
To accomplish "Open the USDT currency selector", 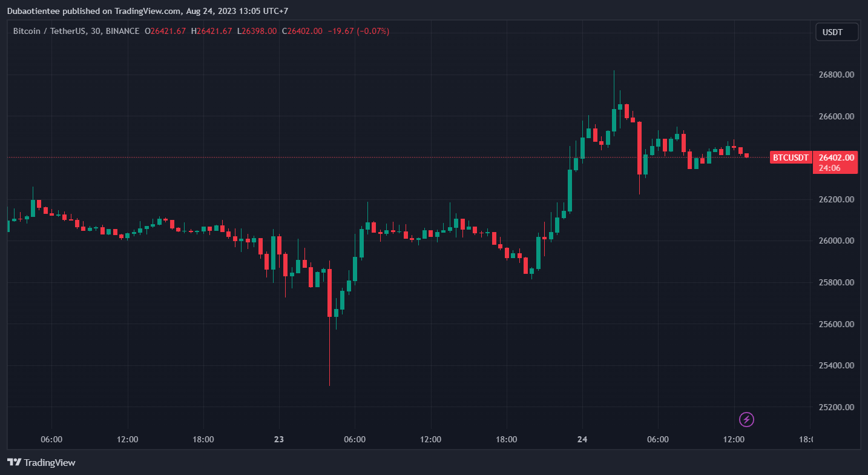I will coord(837,32).
